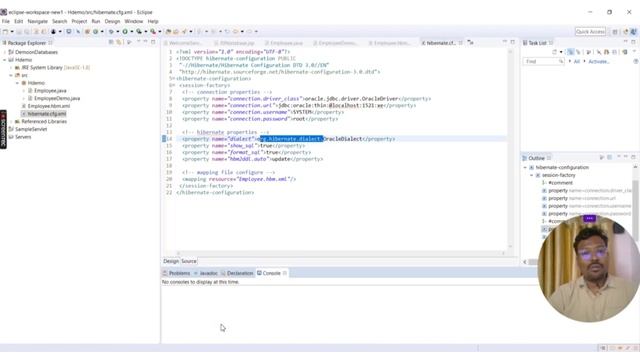Open the Search menu
The height and width of the screenshot is (360, 640).
tap(60, 21)
